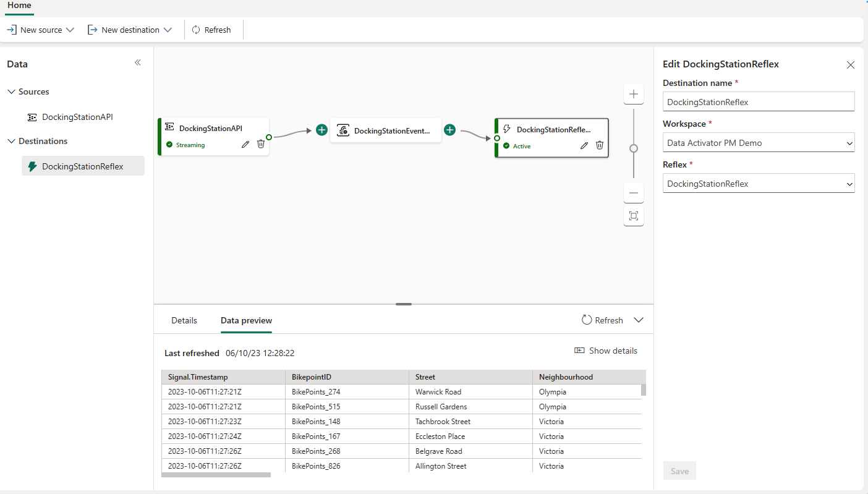Open the Workspace dropdown

759,143
